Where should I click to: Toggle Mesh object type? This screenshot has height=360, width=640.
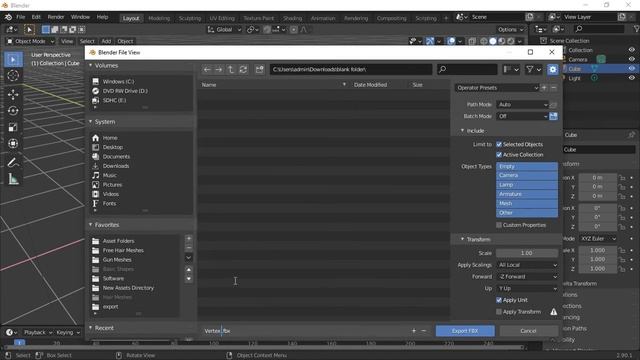(527, 203)
